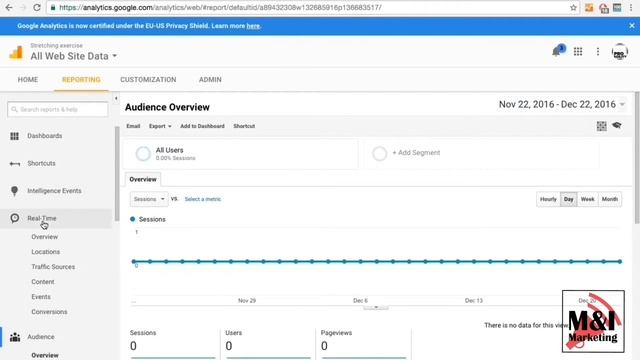Switch graph to Day view
This screenshot has height=360, width=640.
pos(569,199)
